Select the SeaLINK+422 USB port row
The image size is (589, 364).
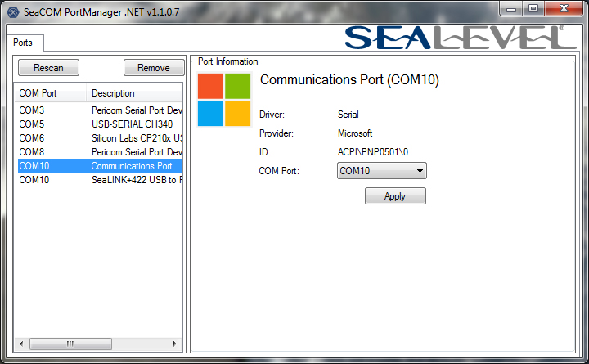[x=100, y=180]
